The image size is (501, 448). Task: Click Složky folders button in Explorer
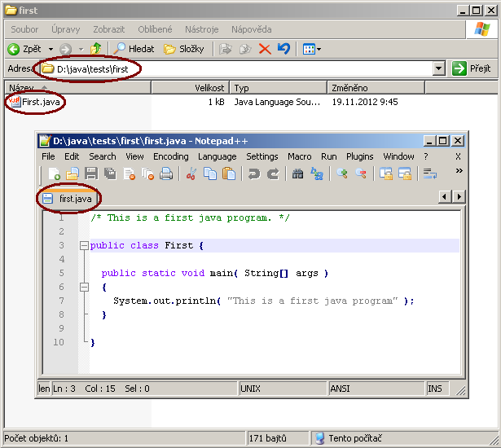click(x=184, y=49)
